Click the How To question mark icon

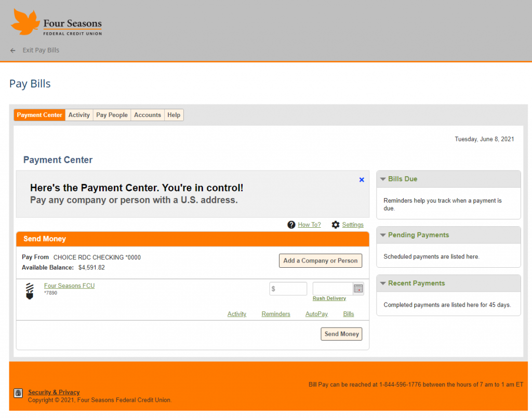291,225
